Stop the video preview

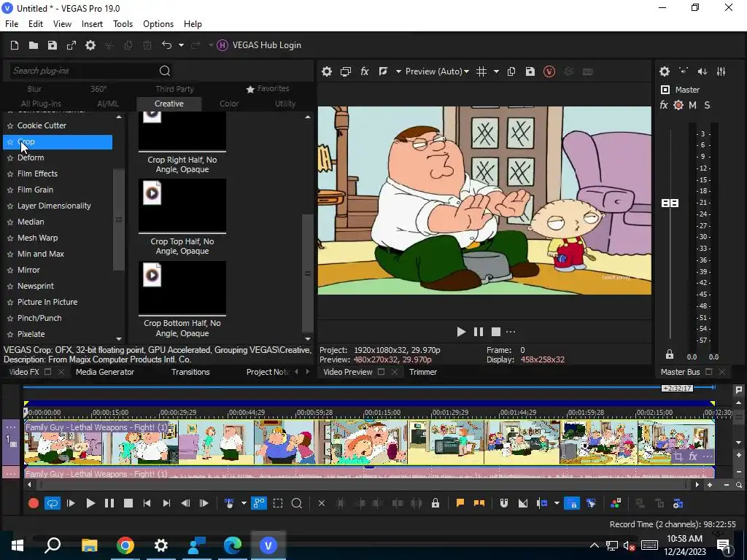tap(496, 332)
